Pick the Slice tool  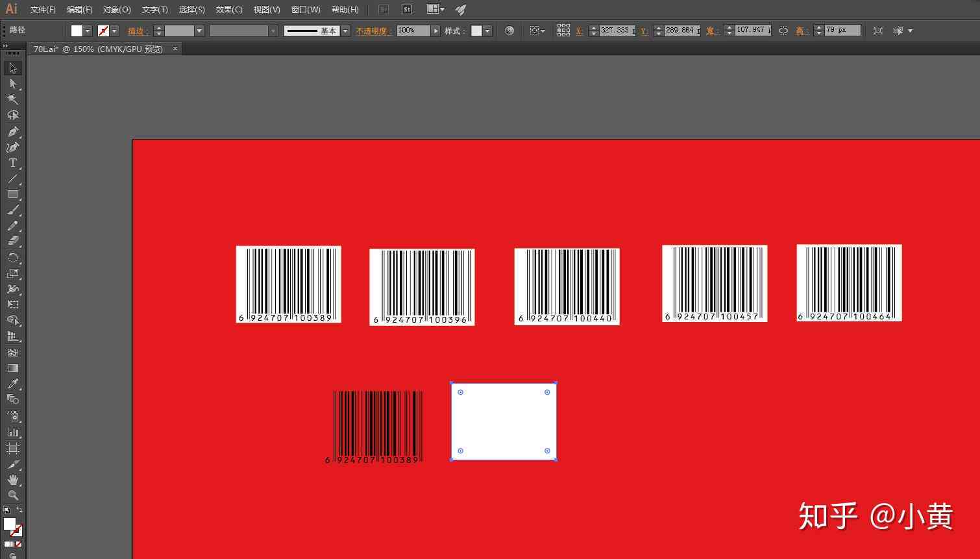coord(12,465)
